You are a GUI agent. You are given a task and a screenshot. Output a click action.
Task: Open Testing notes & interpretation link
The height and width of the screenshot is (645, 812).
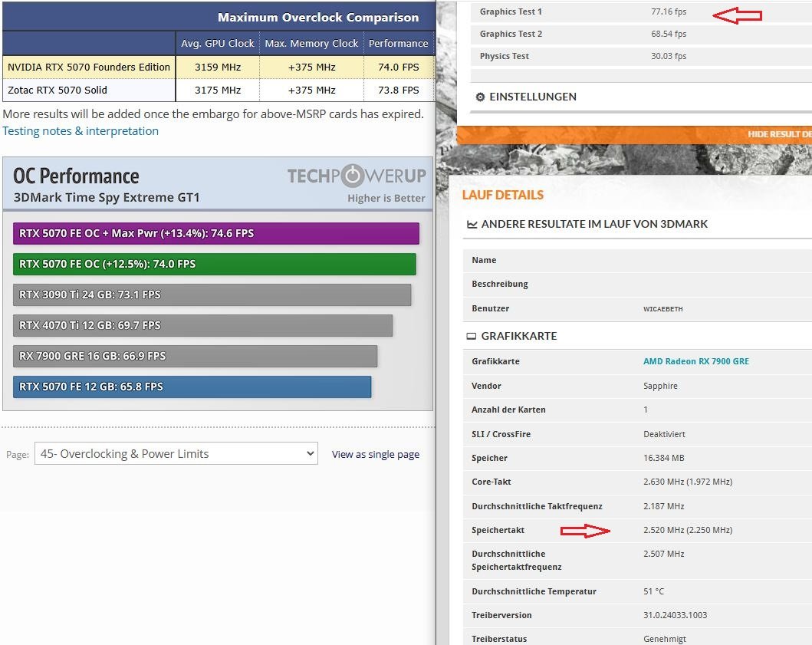[x=81, y=131]
